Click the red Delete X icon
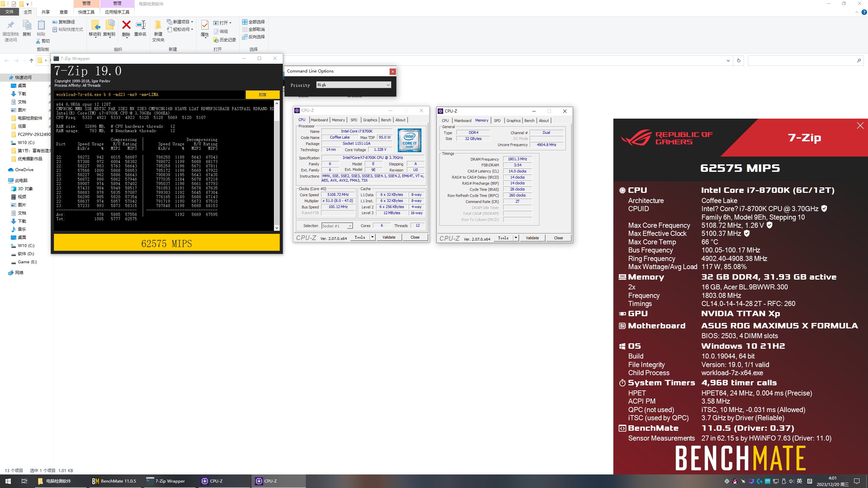The height and width of the screenshot is (488, 868). [x=126, y=25]
